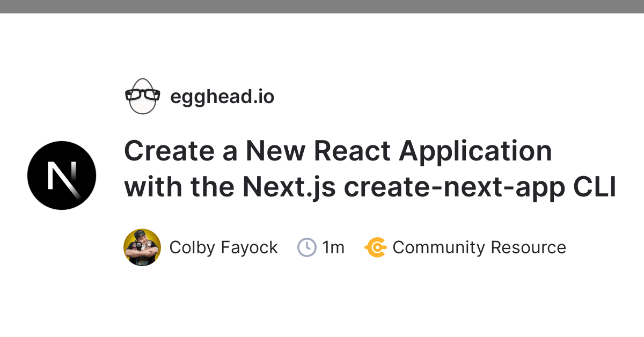Open the Create a New React Application title

370,169
